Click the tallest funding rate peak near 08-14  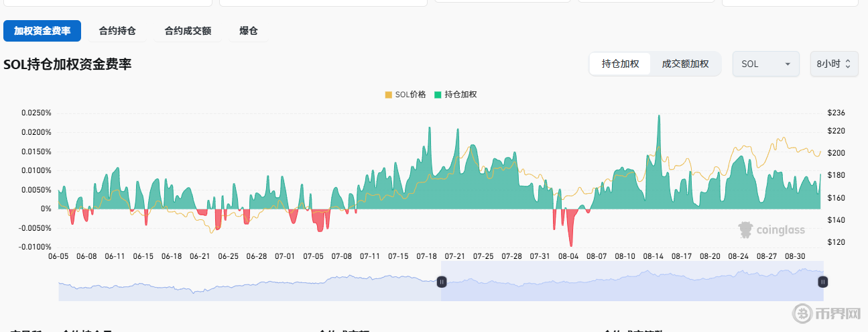pos(659,117)
